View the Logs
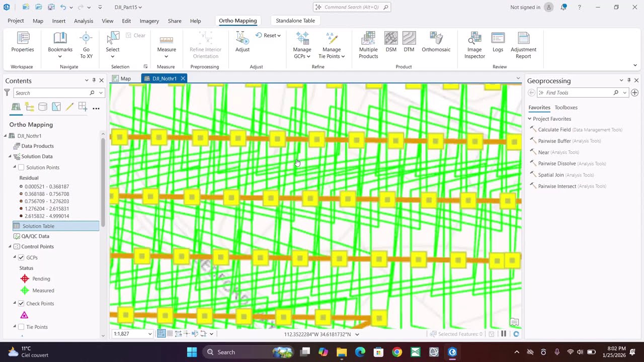This screenshot has height=362, width=644. (498, 42)
